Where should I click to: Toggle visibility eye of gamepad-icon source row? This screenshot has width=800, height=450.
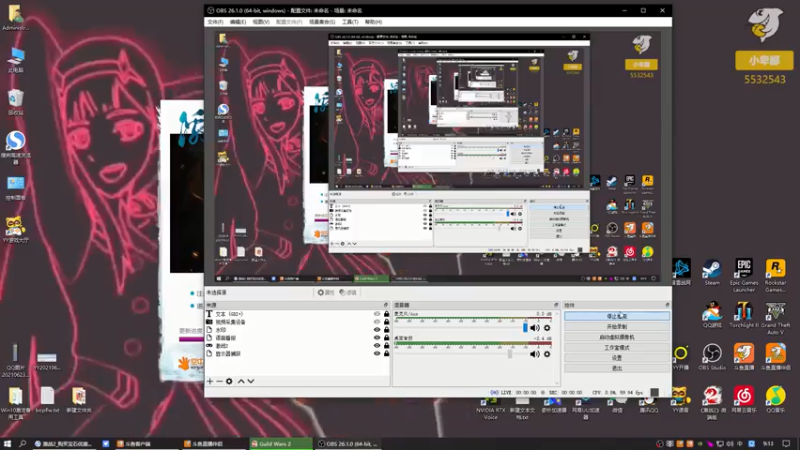pyautogui.click(x=377, y=345)
